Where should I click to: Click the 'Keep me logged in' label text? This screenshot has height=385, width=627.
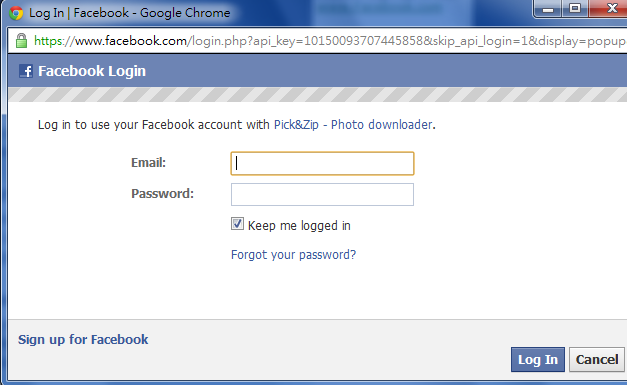pos(299,226)
